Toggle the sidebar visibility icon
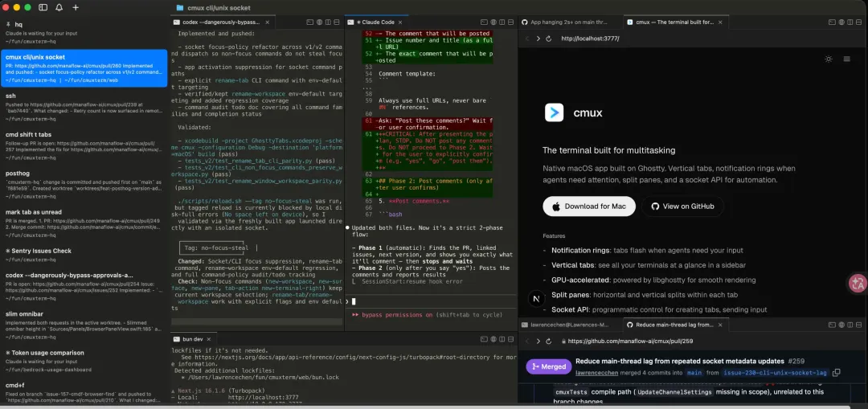 pyautogui.click(x=43, y=8)
